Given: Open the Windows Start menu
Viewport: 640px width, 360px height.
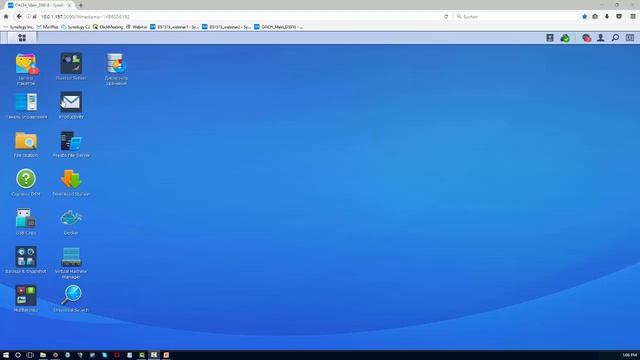Looking at the screenshot, I should [6, 355].
